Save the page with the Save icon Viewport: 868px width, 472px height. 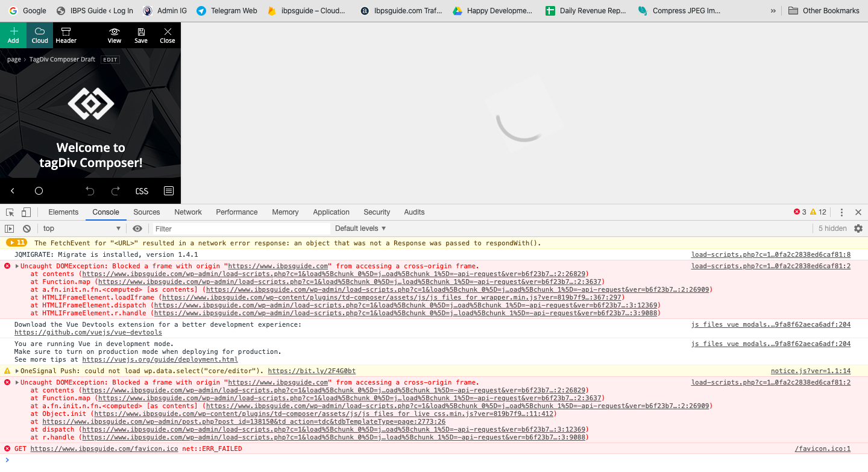[x=141, y=36]
